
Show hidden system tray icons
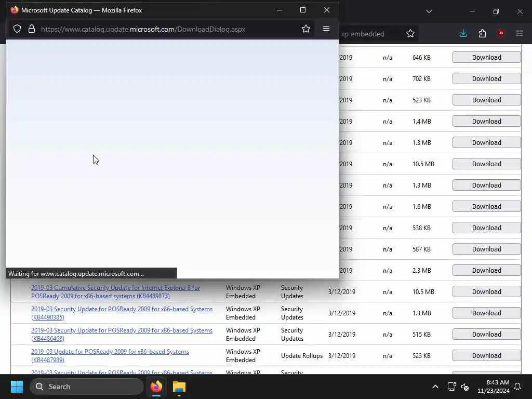tap(435, 387)
